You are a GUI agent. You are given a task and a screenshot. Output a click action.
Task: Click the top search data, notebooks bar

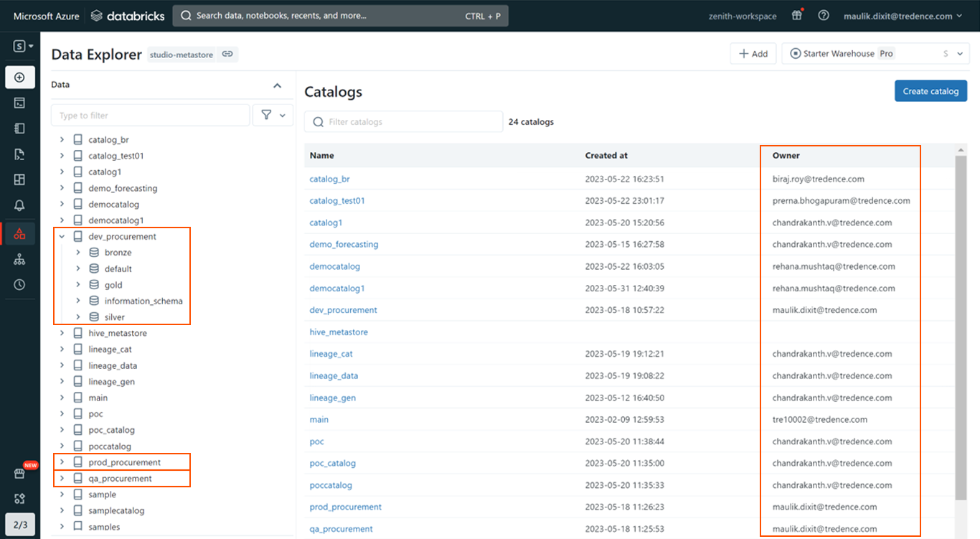point(341,16)
